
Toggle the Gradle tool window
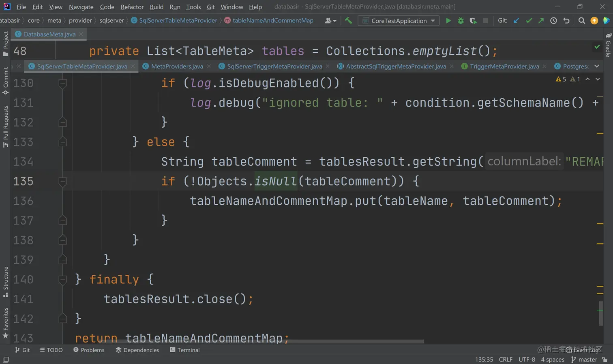[x=608, y=45]
